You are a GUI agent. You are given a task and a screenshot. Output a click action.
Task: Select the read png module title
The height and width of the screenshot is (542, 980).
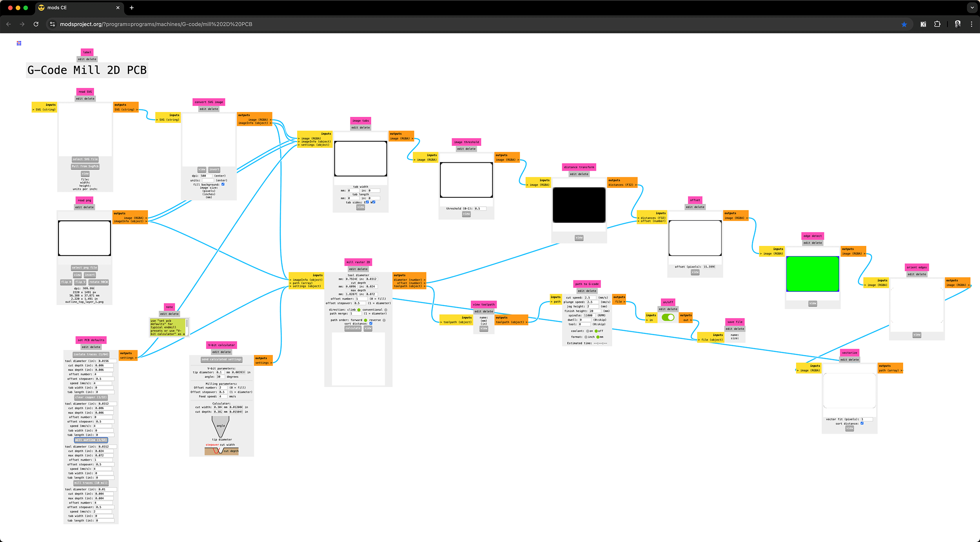84,200
